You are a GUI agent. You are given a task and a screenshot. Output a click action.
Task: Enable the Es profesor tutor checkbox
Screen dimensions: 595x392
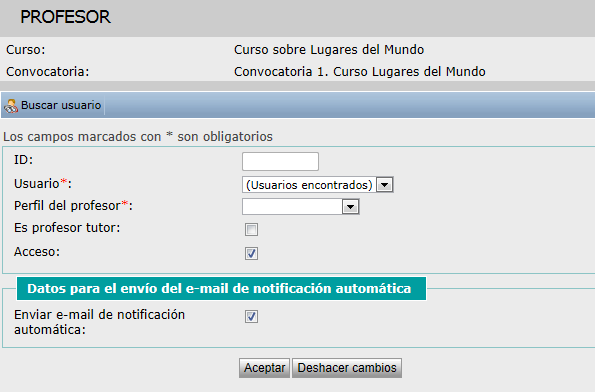pyautogui.click(x=251, y=230)
